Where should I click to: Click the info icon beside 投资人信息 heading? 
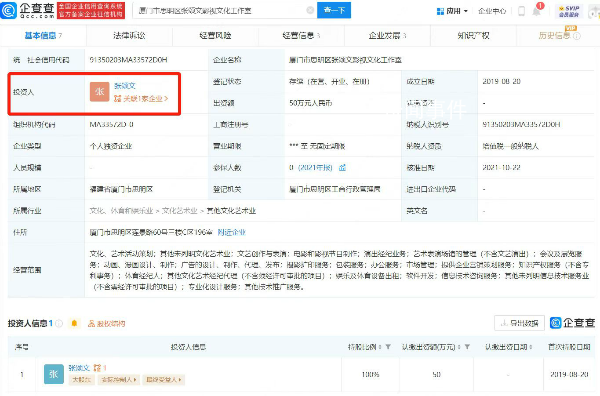59,324
